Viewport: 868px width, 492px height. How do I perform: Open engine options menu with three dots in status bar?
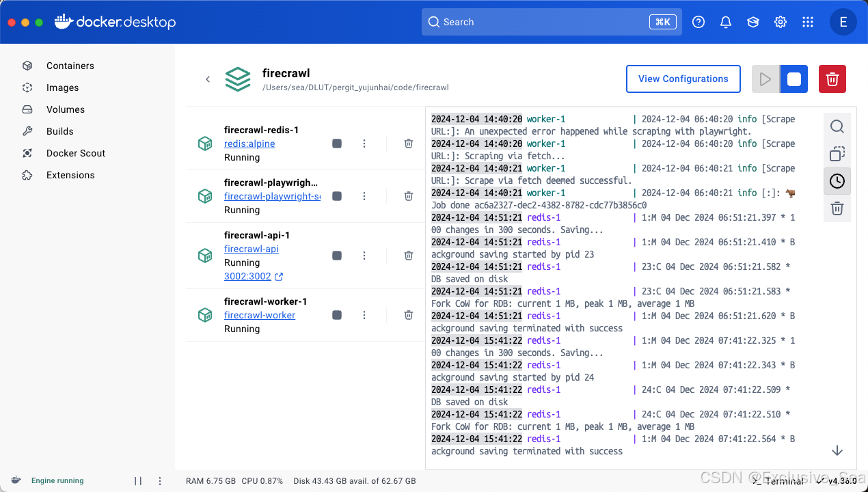tap(160, 481)
